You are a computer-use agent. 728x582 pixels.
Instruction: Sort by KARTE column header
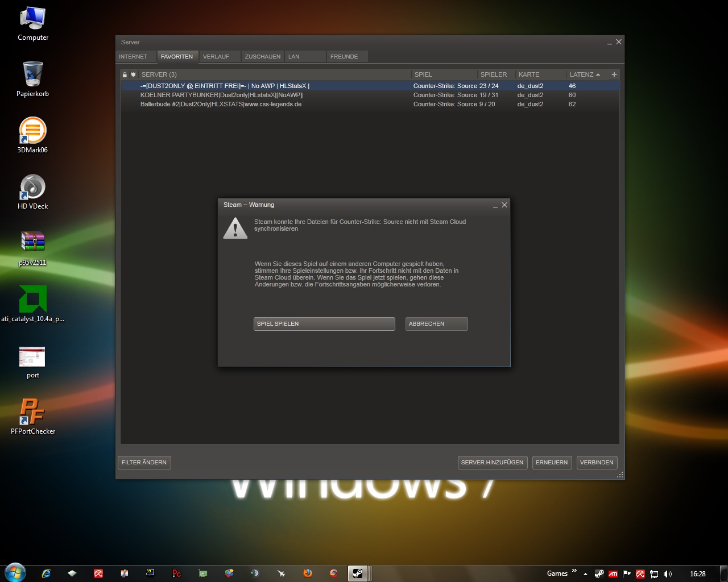pos(541,74)
